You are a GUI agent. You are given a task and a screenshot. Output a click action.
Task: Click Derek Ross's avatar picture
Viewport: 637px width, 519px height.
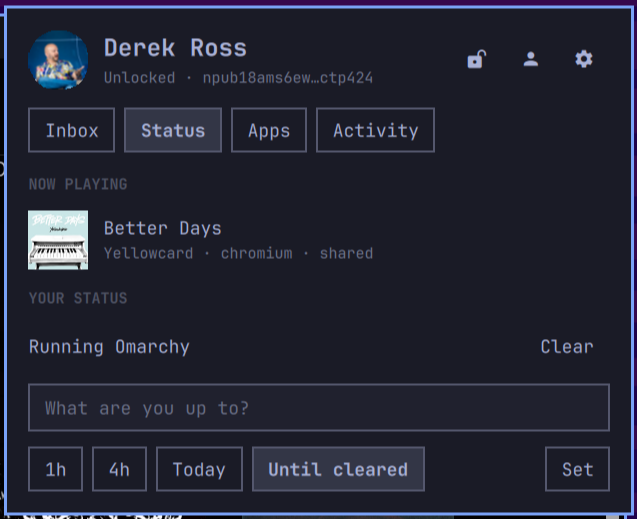coord(58,60)
